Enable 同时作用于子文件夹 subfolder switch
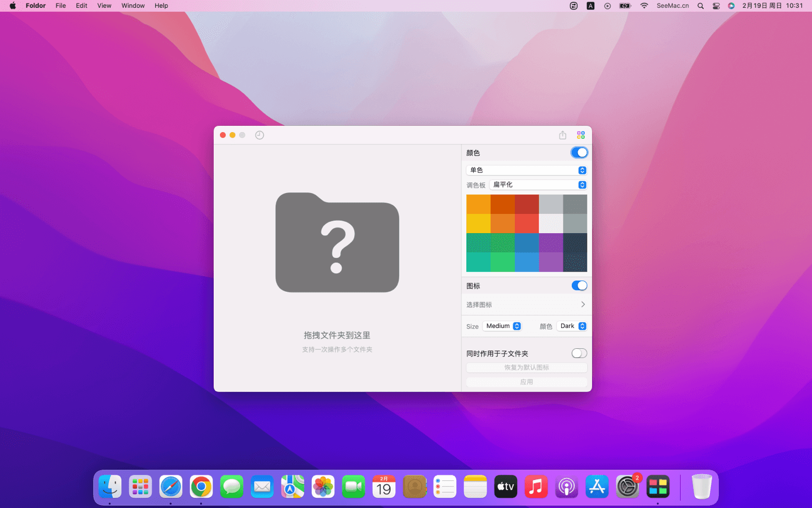The image size is (812, 508). coord(579,353)
